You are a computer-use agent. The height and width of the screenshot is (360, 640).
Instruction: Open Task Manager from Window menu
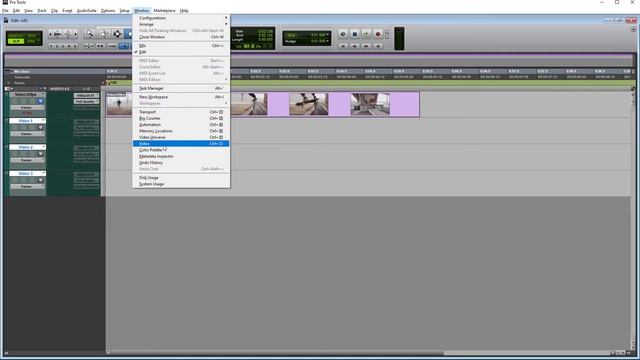[181, 88]
